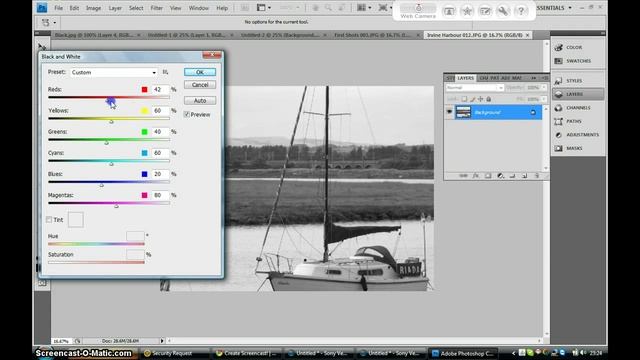Open the Paths panel icon
Screen dimensions: 640x360
click(x=558, y=121)
